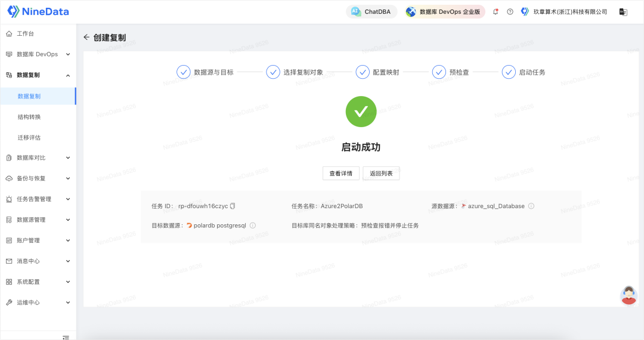Expand the 备份与恢复 menu
The width and height of the screenshot is (644, 340).
(38, 178)
